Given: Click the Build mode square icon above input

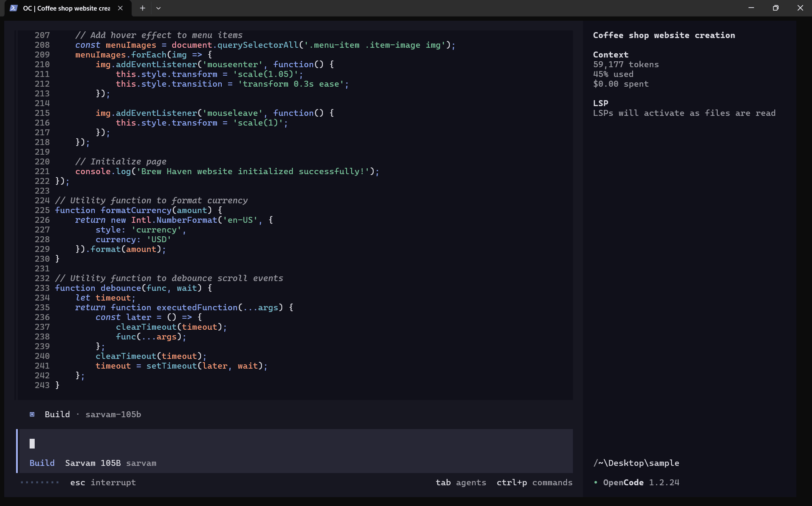Looking at the screenshot, I should (x=32, y=414).
